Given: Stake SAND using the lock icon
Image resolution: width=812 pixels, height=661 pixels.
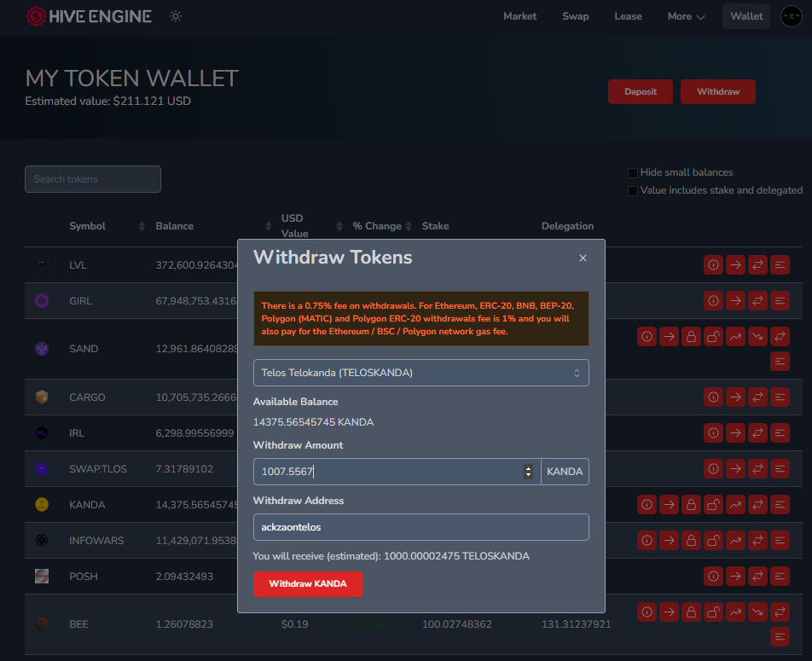Looking at the screenshot, I should [x=692, y=337].
